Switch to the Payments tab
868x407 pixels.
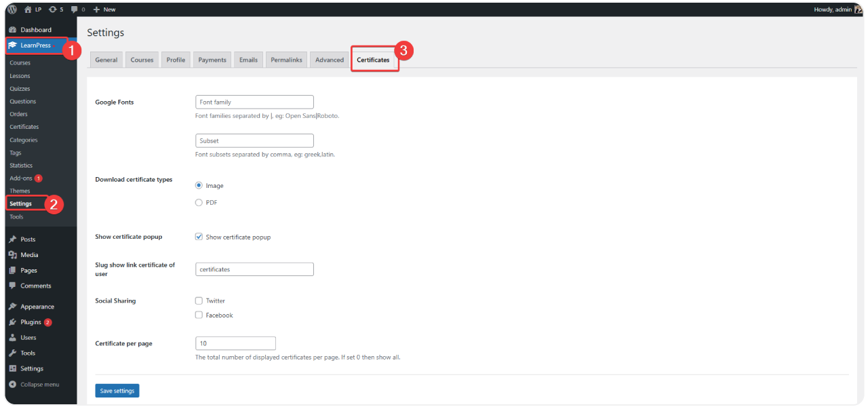click(212, 60)
